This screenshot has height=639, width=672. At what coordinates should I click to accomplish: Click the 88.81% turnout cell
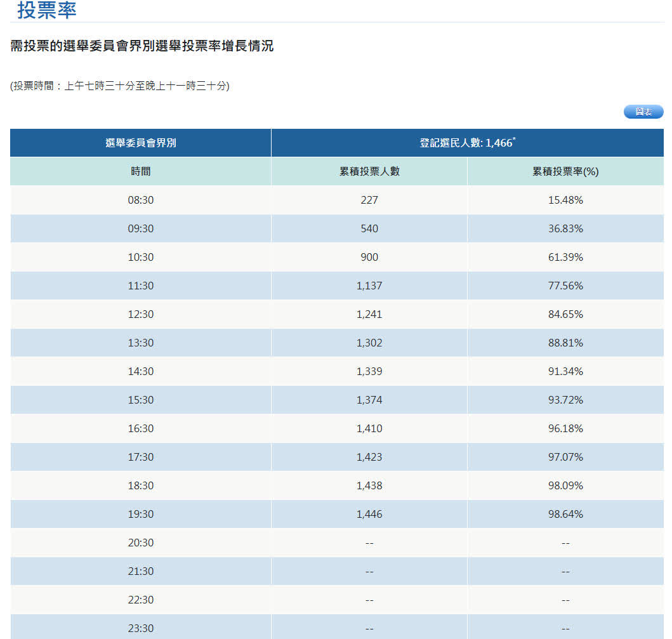pos(565,343)
